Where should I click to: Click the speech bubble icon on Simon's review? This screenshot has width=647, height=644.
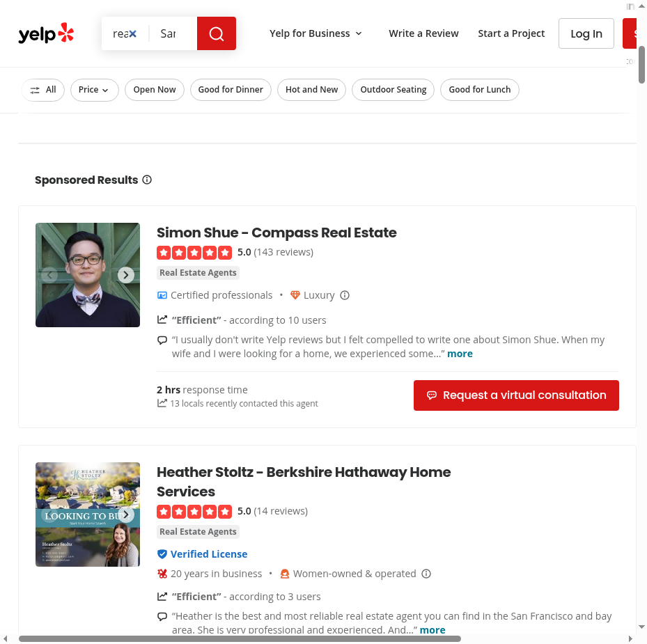162,340
